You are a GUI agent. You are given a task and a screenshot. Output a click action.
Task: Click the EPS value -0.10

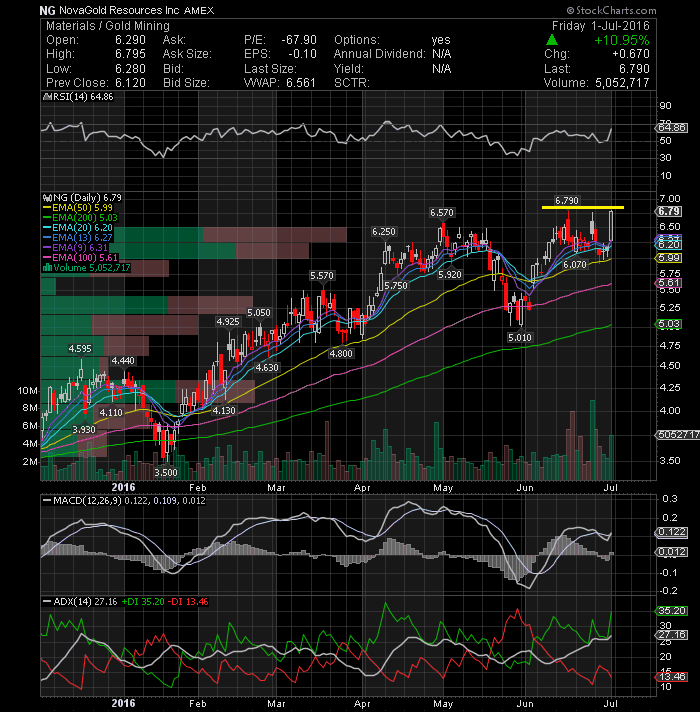tap(302, 54)
